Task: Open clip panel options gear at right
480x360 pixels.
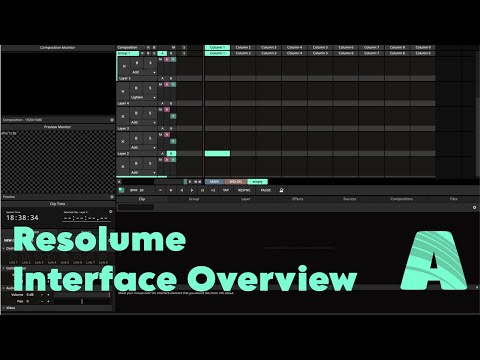Action: (474, 208)
